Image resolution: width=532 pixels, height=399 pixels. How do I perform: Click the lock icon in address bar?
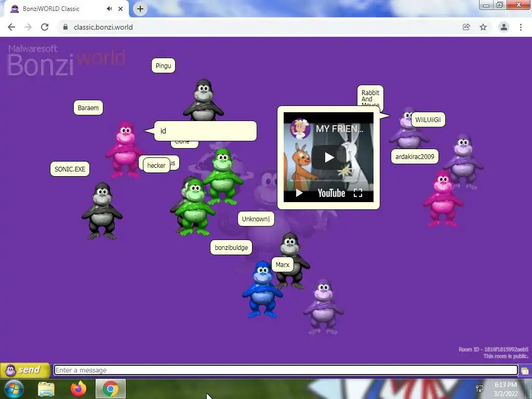coord(65,27)
